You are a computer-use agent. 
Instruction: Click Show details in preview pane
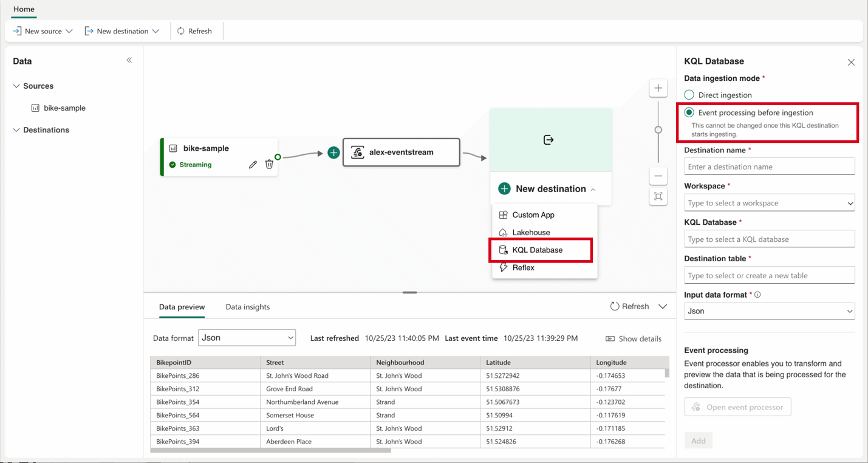pyautogui.click(x=634, y=339)
